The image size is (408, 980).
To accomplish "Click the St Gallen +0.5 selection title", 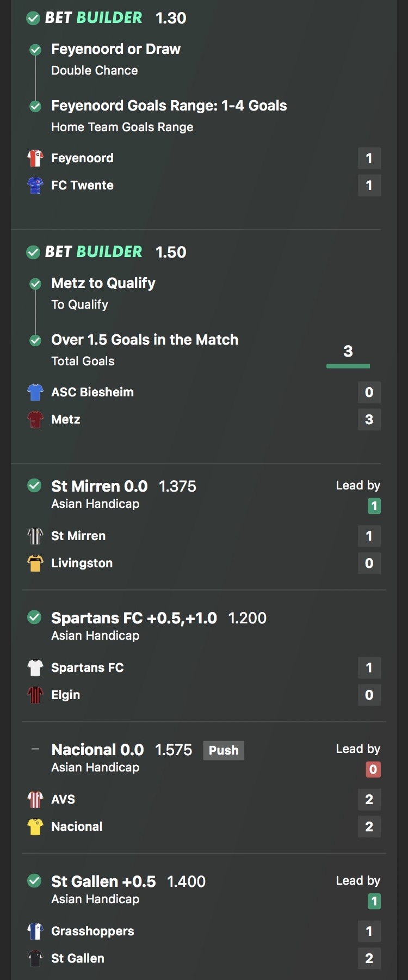I will (x=103, y=881).
